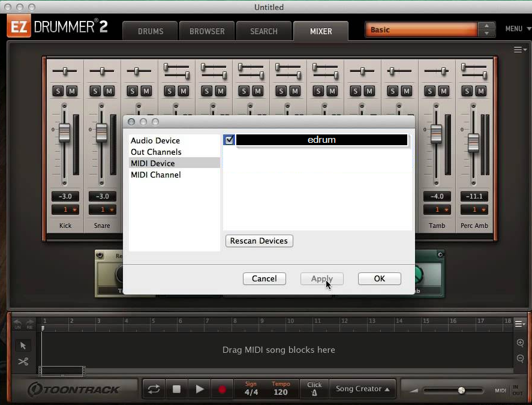
Task: Step to previous preset with up arrow
Action: point(486,26)
